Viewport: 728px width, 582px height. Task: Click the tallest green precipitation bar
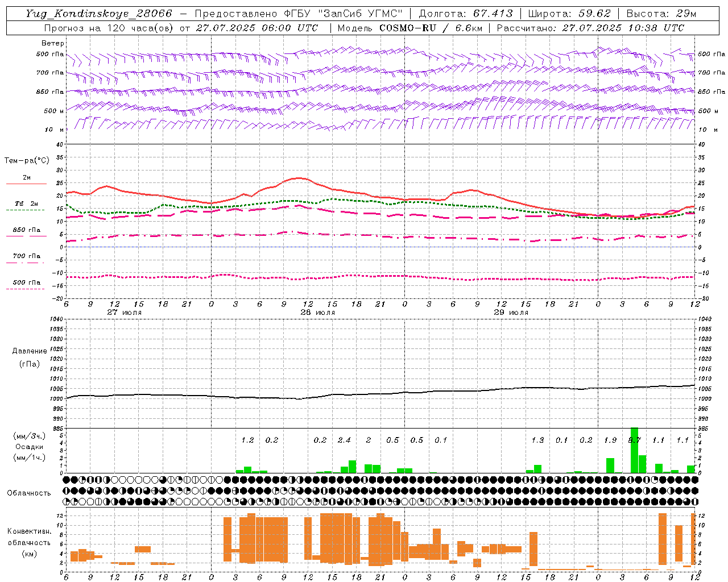pos(634,450)
